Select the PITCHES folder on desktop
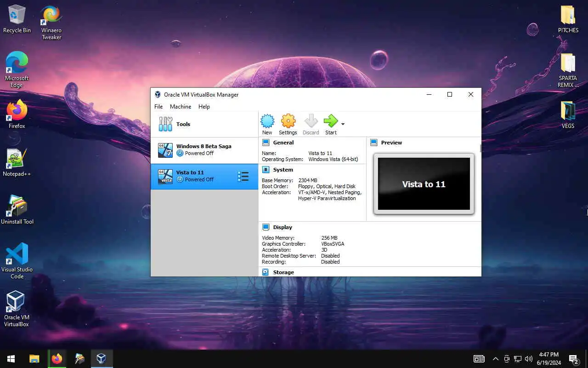The image size is (588, 368). 568,19
